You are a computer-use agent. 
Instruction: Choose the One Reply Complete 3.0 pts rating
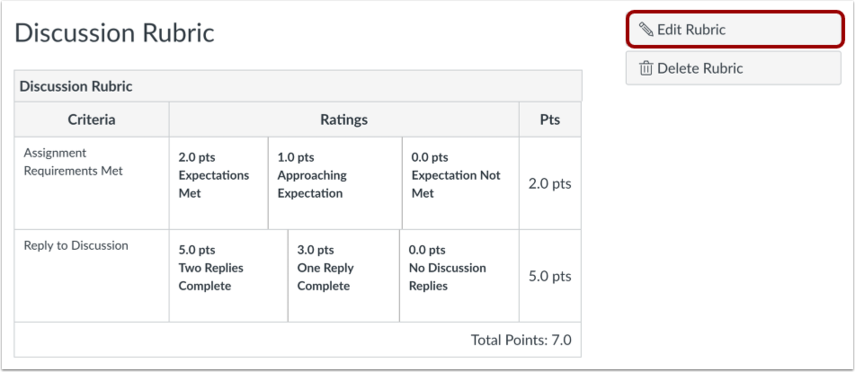coord(344,275)
